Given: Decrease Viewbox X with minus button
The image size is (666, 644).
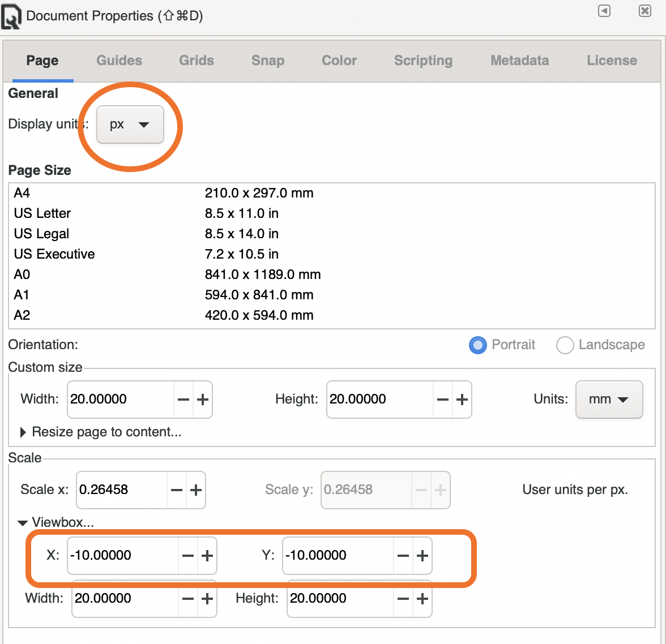Looking at the screenshot, I should pos(188,556).
